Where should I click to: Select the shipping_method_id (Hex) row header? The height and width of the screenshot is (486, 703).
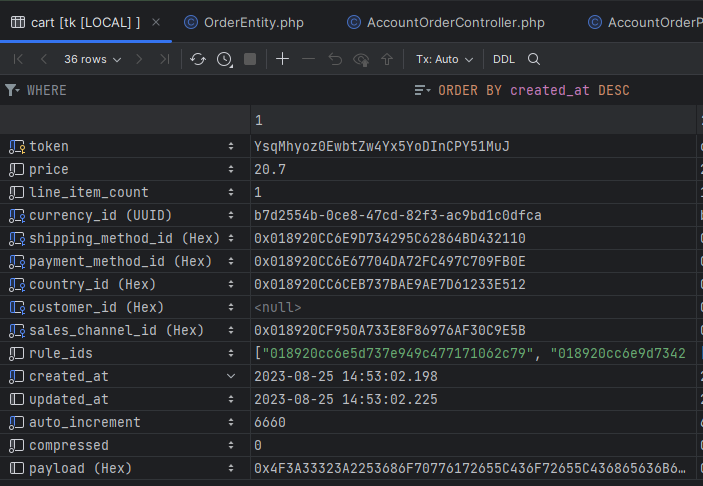pyautogui.click(x=125, y=238)
